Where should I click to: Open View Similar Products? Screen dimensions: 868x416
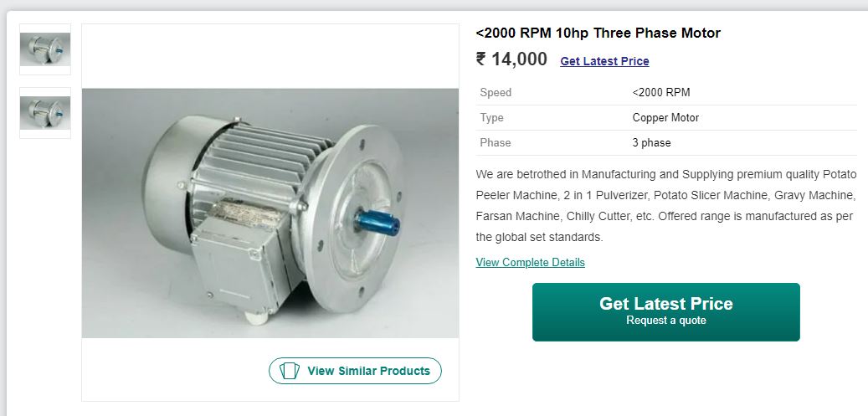[356, 371]
